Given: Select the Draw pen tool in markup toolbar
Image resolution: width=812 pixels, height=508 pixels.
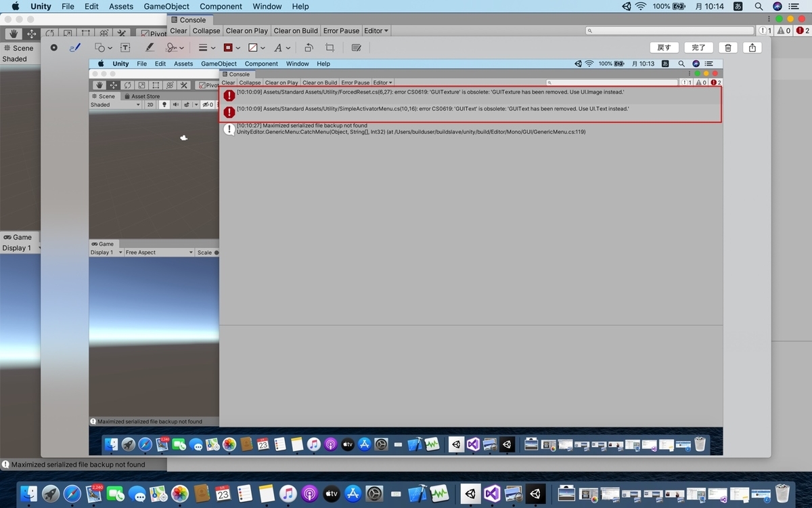Looking at the screenshot, I should (x=75, y=48).
